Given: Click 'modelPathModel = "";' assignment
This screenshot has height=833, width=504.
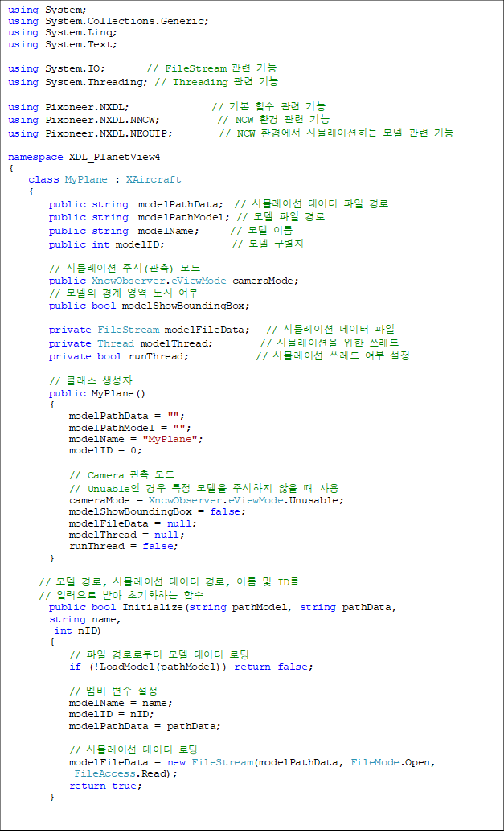Looking at the screenshot, I should click(130, 428).
